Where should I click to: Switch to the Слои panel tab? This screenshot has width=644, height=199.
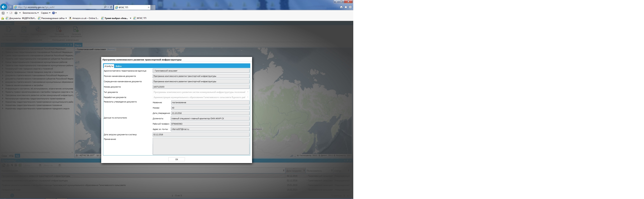click(x=4, y=156)
